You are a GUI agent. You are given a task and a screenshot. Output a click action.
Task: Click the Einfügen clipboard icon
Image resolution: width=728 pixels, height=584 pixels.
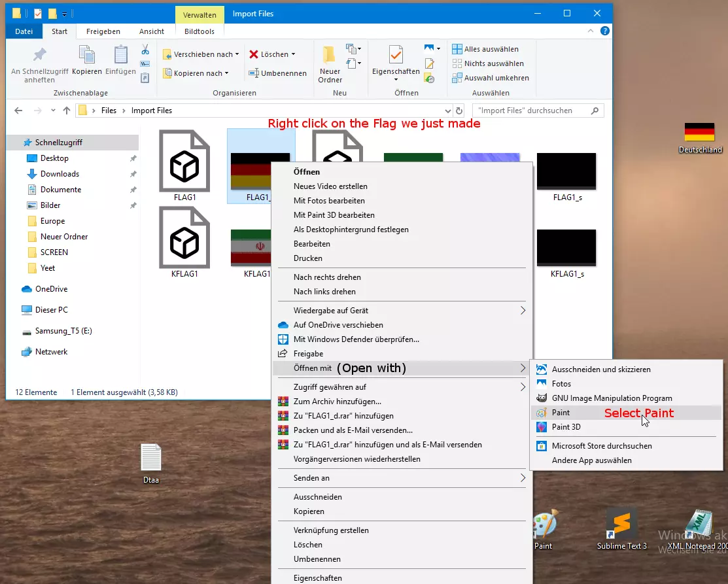click(x=121, y=55)
